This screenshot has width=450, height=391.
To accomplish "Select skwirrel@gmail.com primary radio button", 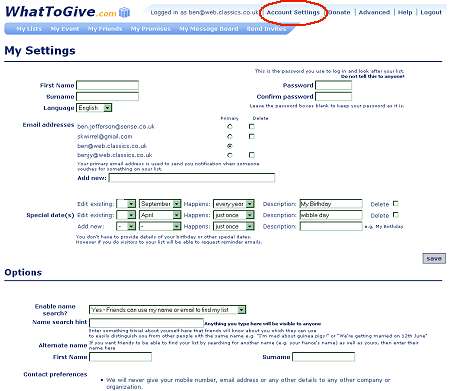I will tap(230, 136).
